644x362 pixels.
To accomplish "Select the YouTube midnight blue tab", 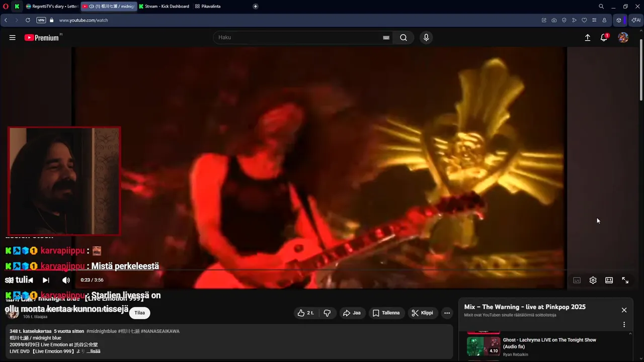I will click(x=109, y=7).
